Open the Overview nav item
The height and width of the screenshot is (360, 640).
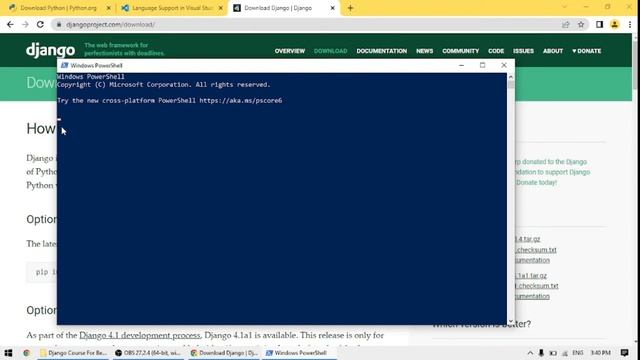(x=290, y=51)
